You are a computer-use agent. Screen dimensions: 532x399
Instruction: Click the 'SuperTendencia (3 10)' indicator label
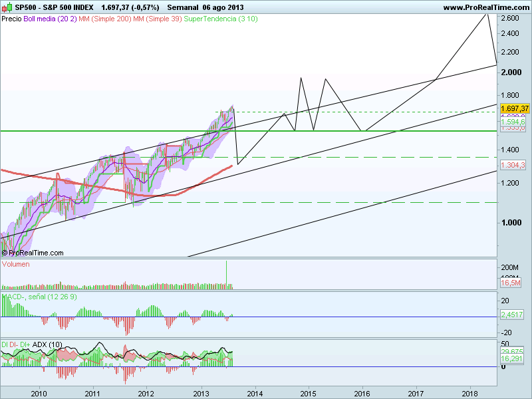coord(221,19)
